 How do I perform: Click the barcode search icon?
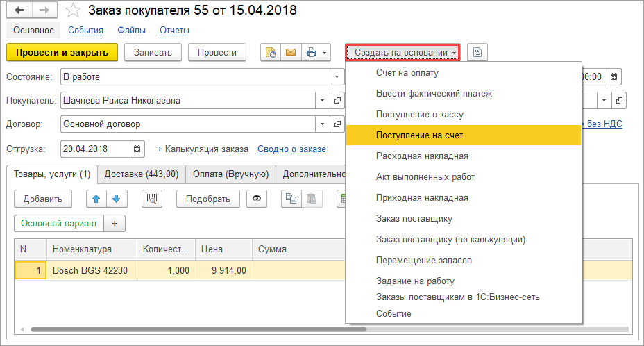[x=152, y=199]
